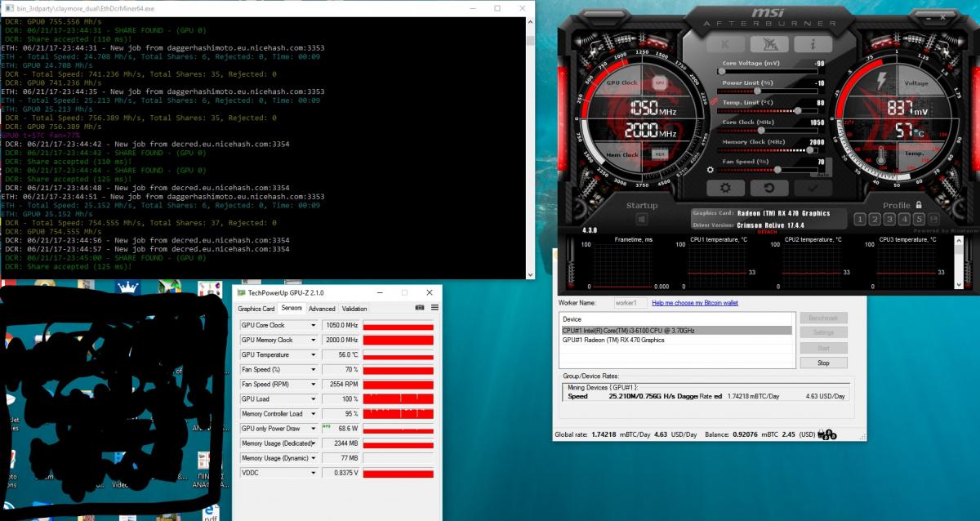This screenshot has height=521, width=980.
Task: Click the MEM chip icon on clock gauge
Action: pos(658,154)
